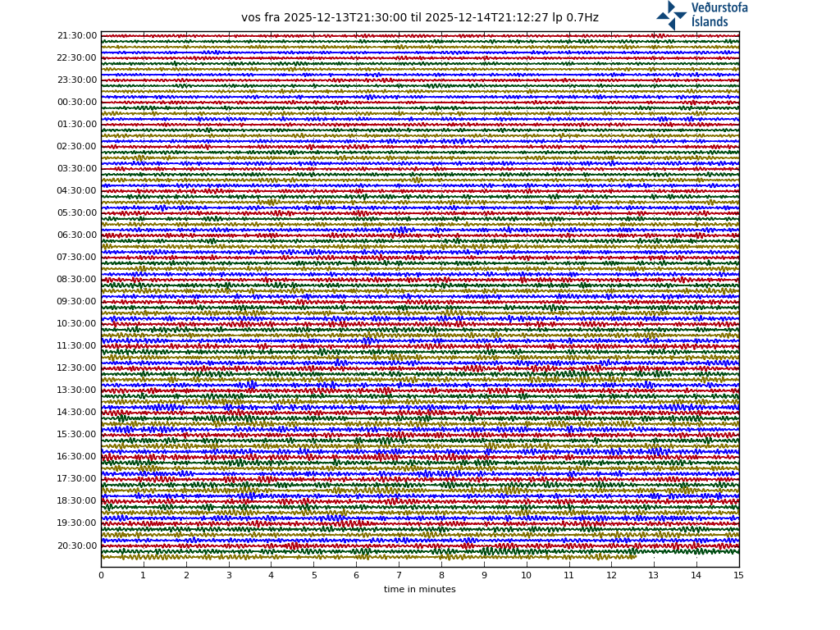Viewport: 840px width, 630px height.
Task: Click the 09:30:00 time label
Action: [x=77, y=302]
